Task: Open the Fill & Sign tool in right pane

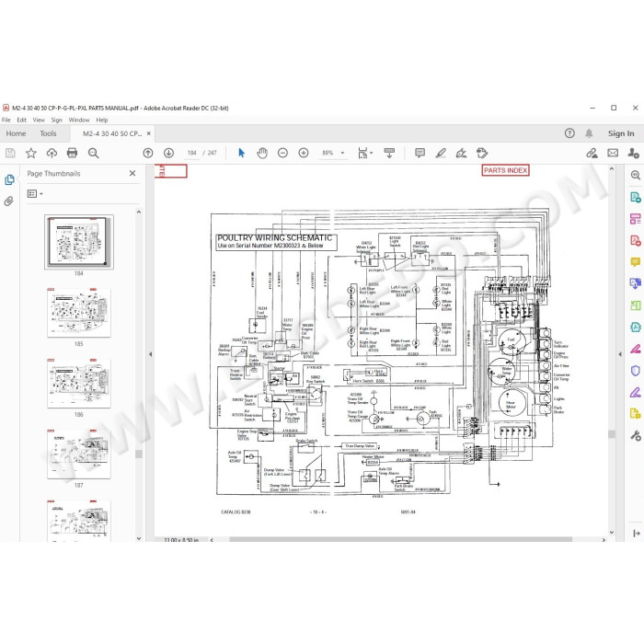Action: point(635,392)
